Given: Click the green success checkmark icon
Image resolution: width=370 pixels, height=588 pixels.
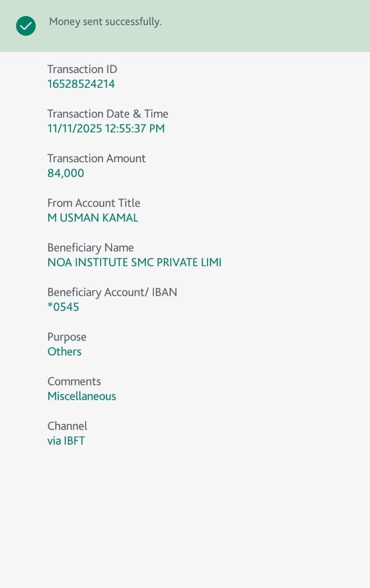Looking at the screenshot, I should click(x=26, y=26).
